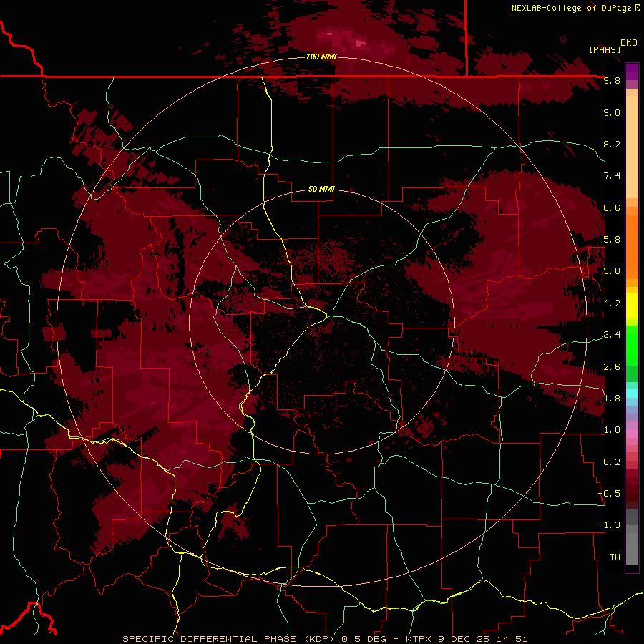Click the 50 NMI range ring label
The height and width of the screenshot is (644, 644).
coord(321,190)
